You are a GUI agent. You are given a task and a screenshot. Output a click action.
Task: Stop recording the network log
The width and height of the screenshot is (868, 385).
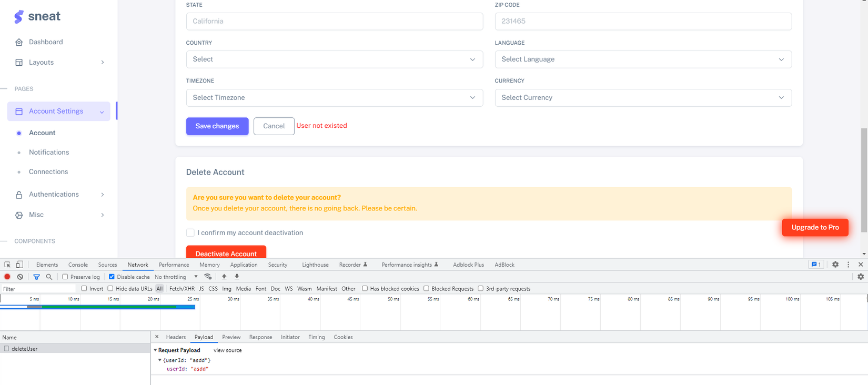click(7, 277)
